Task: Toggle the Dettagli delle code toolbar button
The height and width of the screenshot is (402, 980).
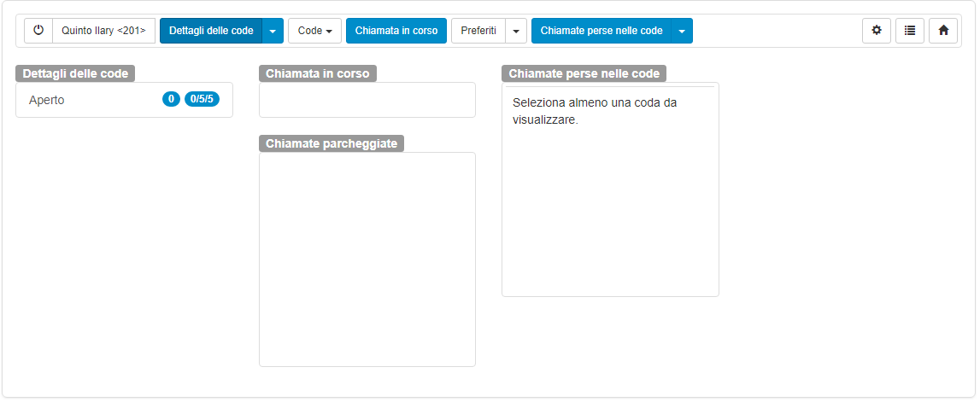Action: click(x=211, y=31)
